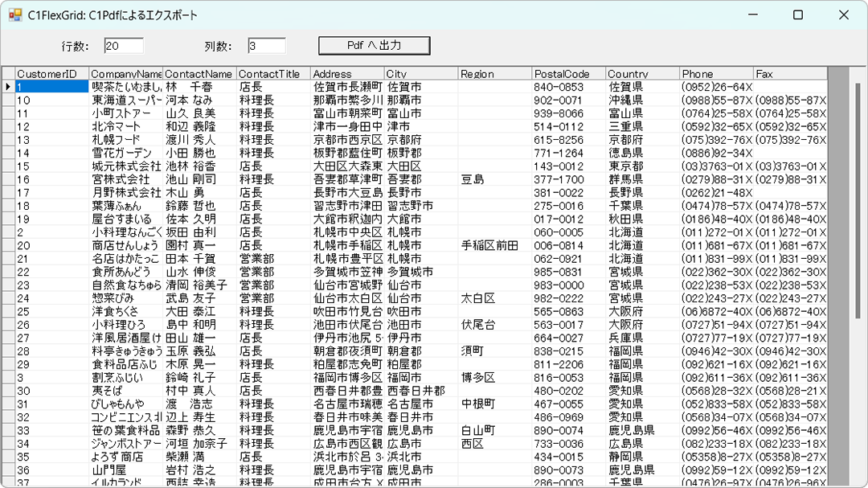The height and width of the screenshot is (488, 868).
Task: Select City cell 大田区
Action: 421,166
